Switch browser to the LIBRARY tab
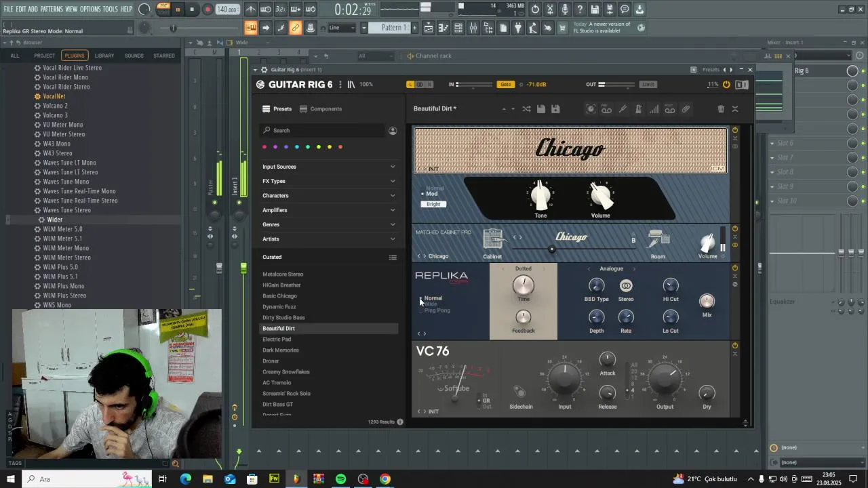Viewport: 868px width, 488px height. (104, 56)
